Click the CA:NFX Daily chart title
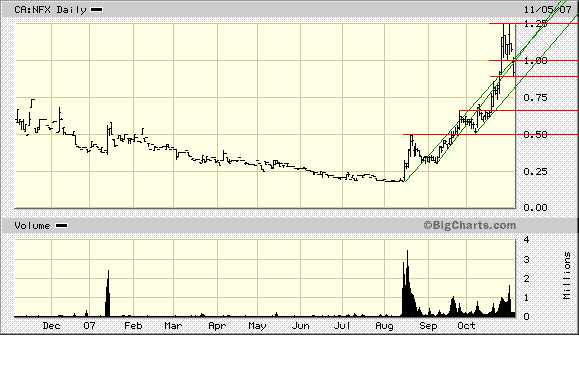The image size is (579, 384). pos(50,10)
